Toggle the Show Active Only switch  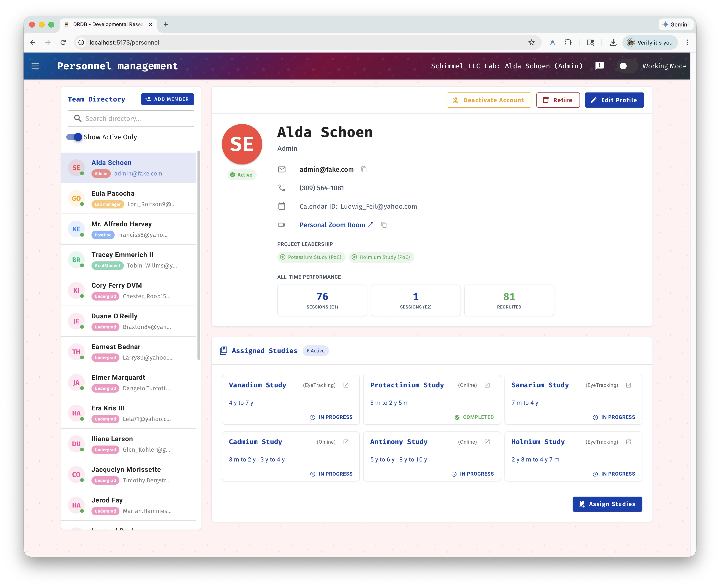pos(74,137)
